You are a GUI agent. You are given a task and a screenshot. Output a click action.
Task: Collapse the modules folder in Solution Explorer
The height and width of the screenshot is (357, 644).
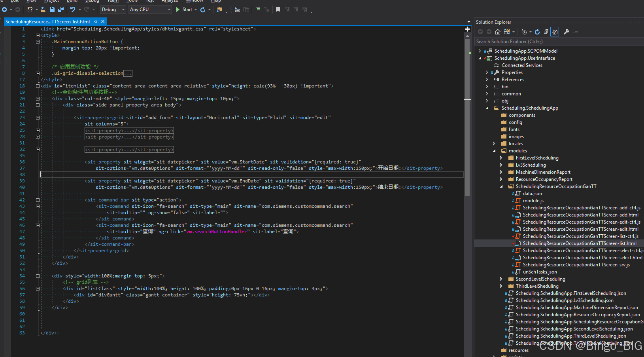click(494, 151)
